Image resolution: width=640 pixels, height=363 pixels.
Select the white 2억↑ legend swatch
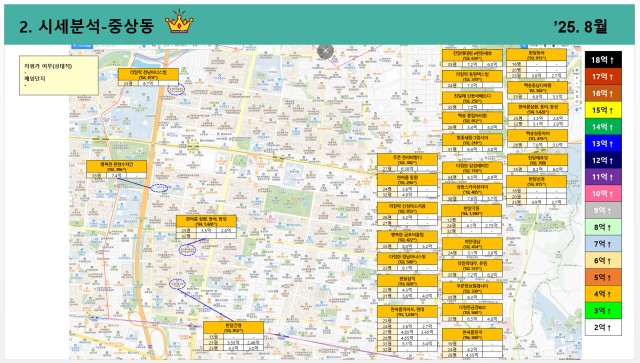(x=603, y=327)
